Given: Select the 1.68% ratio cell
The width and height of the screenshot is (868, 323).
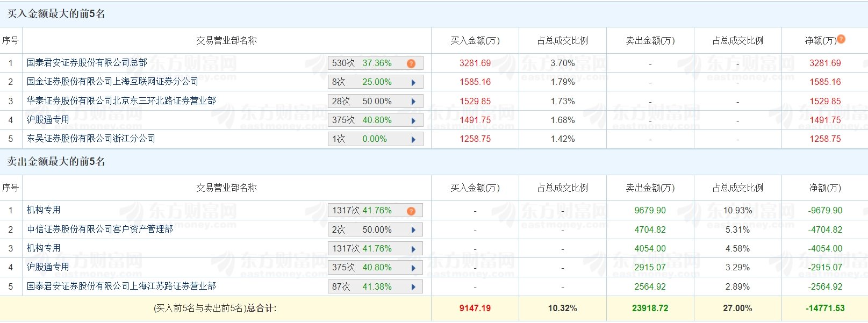Looking at the screenshot, I should (563, 120).
